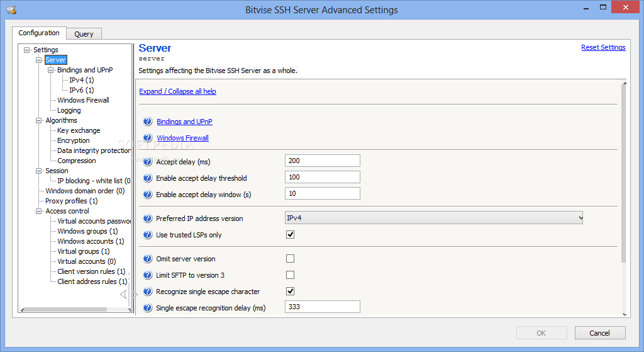Open Bindings and UPnP link in main pane
The width and height of the screenshot is (644, 352).
[x=184, y=122]
